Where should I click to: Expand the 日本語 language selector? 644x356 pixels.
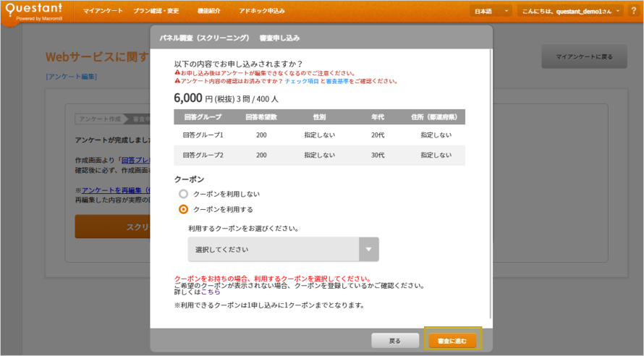point(491,12)
